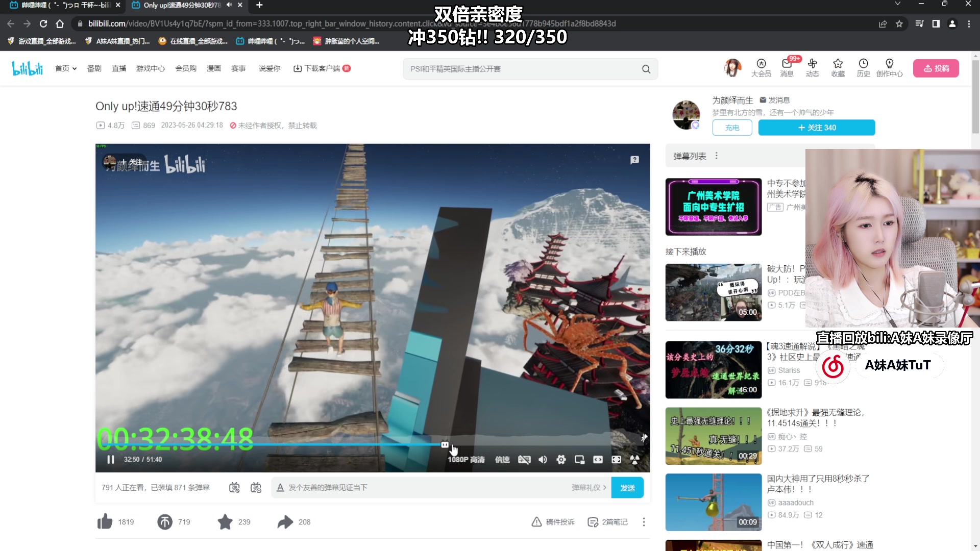Open the 史上最强无缝理论 video thumbnail
The height and width of the screenshot is (551, 980).
(714, 436)
